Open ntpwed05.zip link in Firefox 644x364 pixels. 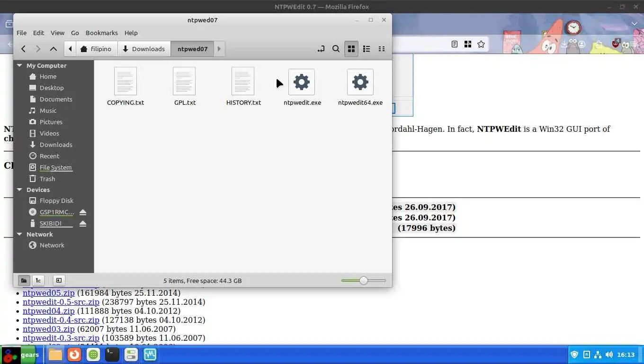point(49,293)
